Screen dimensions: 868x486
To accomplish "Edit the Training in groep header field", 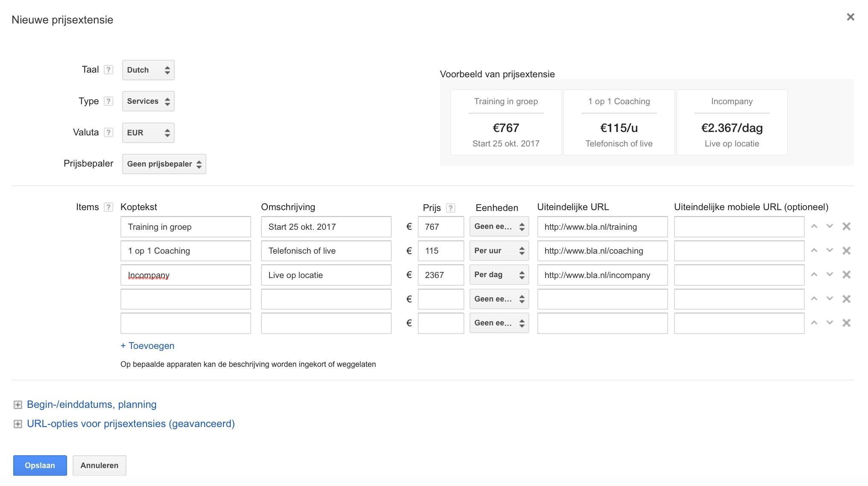I will [x=186, y=227].
